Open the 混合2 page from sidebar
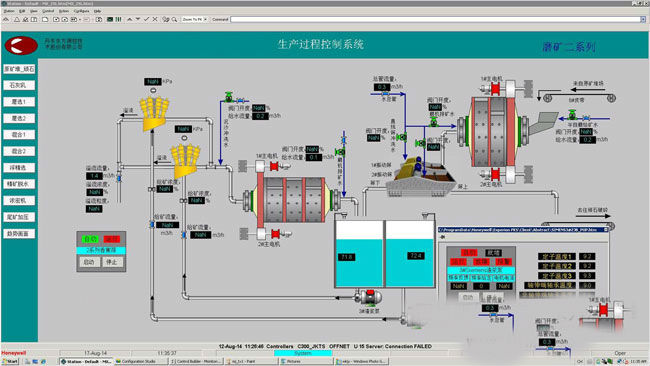The width and height of the screenshot is (650, 366). pyautogui.click(x=19, y=151)
